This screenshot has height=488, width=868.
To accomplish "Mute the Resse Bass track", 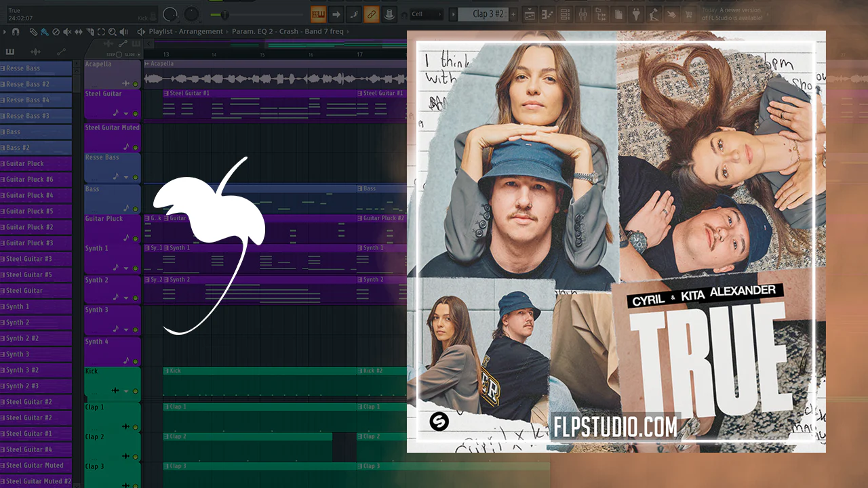I will [136, 178].
